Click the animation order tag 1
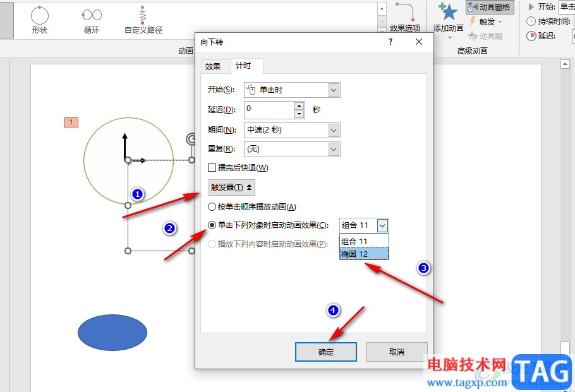The height and width of the screenshot is (392, 575). 71,122
